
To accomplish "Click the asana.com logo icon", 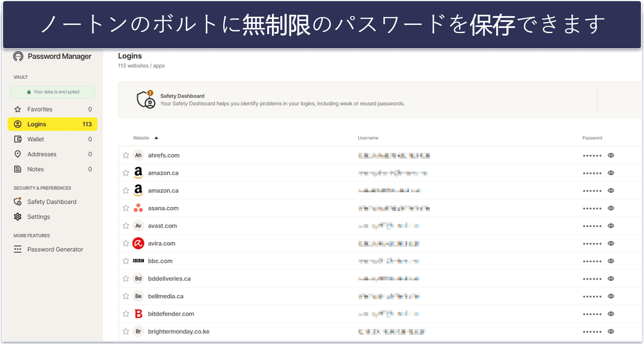I will pos(138,208).
